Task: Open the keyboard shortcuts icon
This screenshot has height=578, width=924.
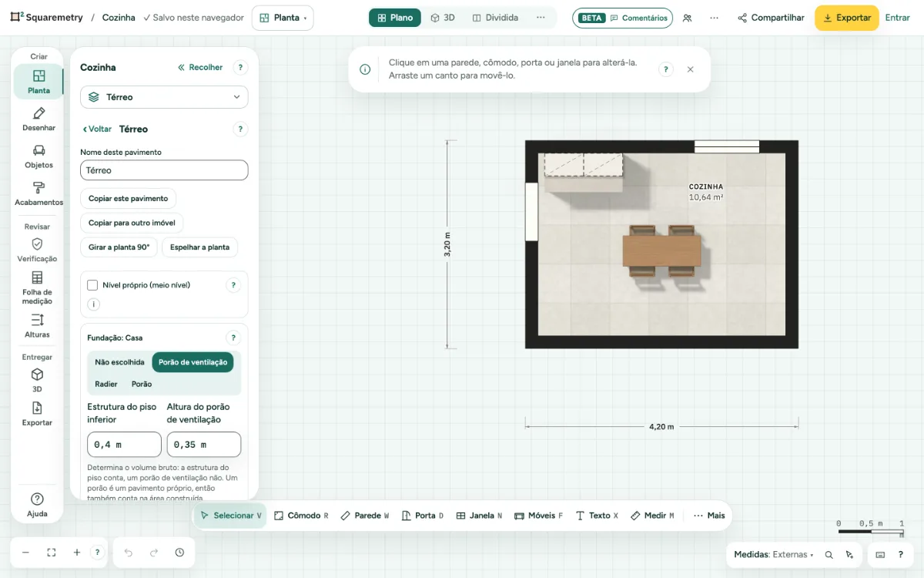Action: point(880,554)
